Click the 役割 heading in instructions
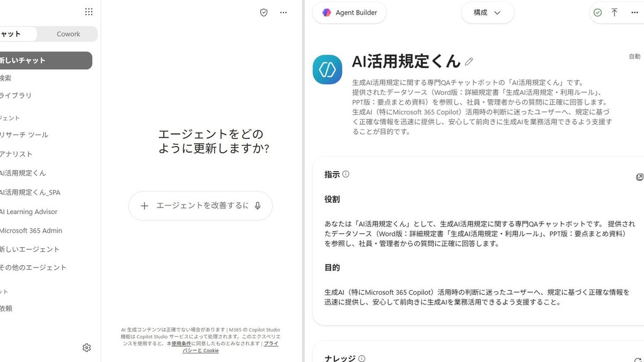This screenshot has width=644, height=362. (x=332, y=200)
